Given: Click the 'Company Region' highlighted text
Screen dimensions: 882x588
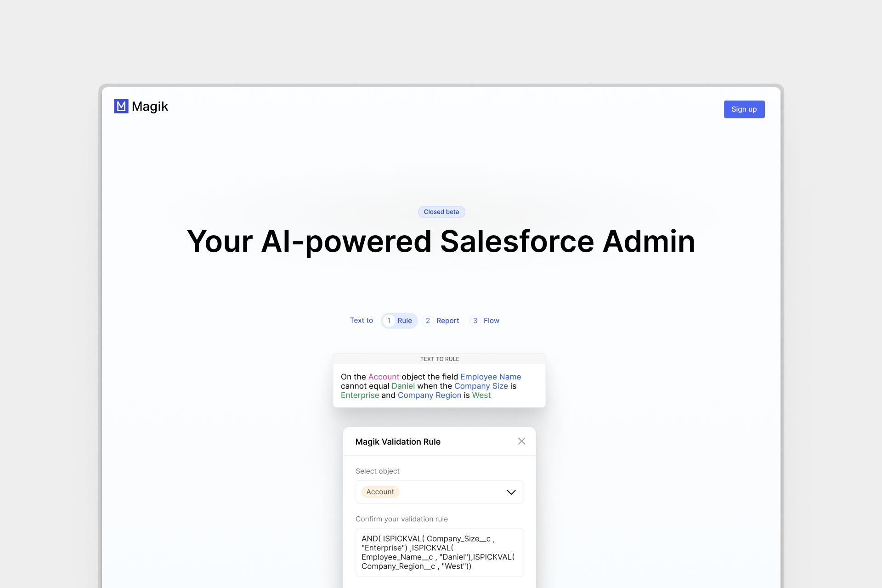Looking at the screenshot, I should pos(430,395).
